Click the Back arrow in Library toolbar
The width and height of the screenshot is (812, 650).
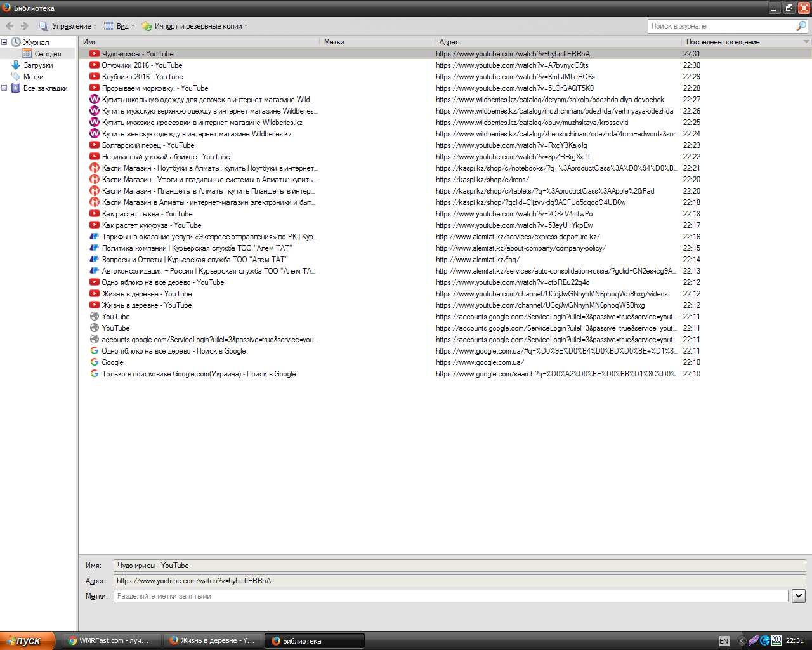[x=10, y=26]
